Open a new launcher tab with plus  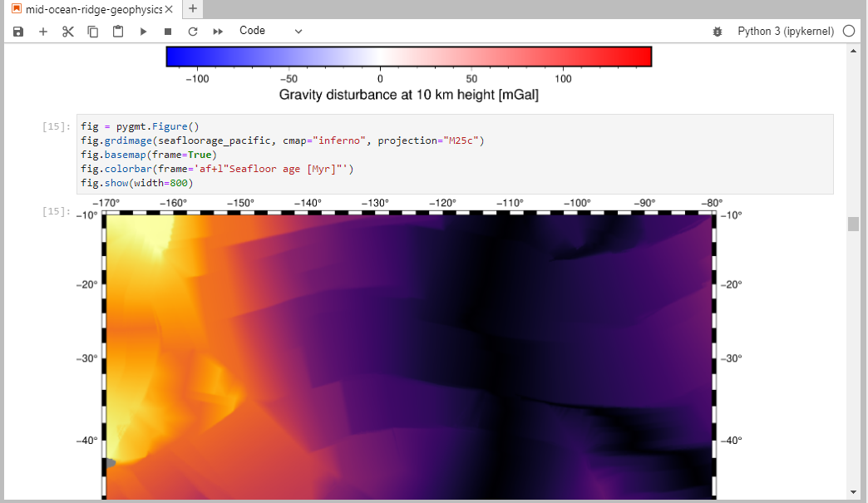193,9
